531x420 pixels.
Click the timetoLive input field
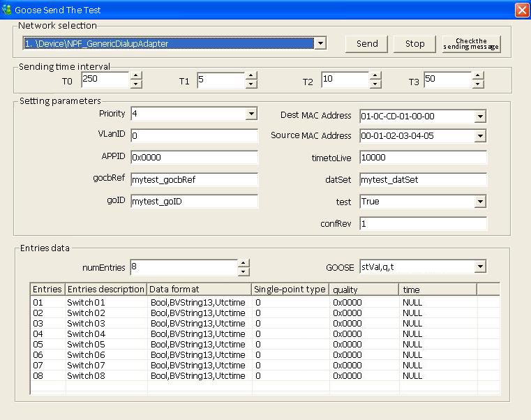click(x=423, y=158)
